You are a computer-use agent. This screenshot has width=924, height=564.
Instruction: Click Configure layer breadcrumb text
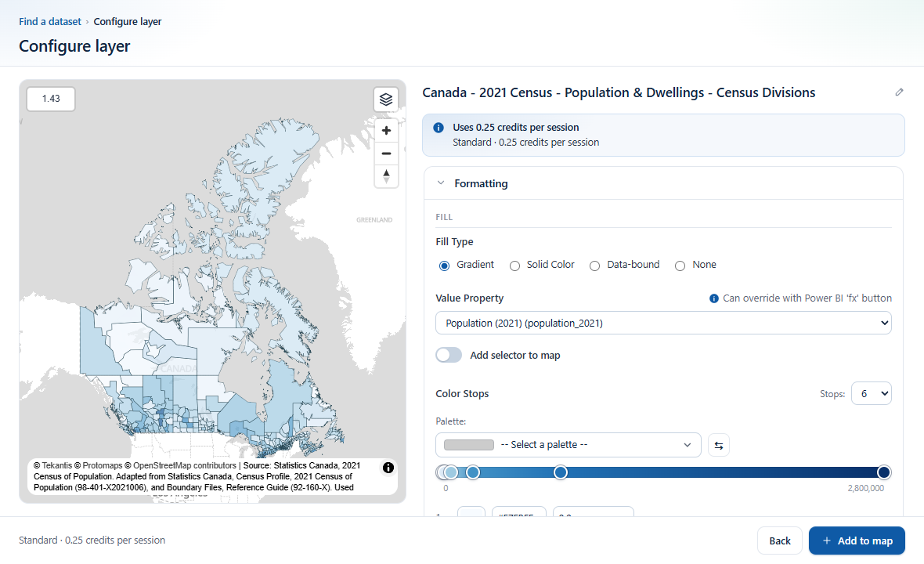(128, 21)
